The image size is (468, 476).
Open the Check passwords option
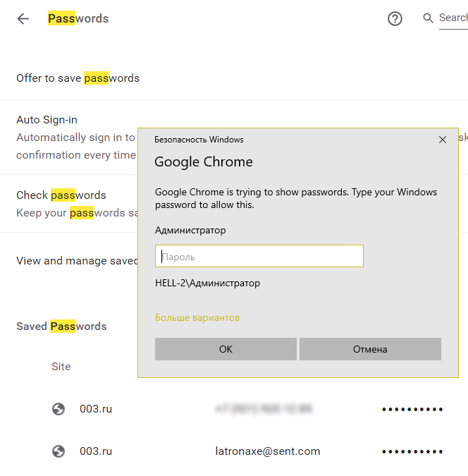click(61, 195)
